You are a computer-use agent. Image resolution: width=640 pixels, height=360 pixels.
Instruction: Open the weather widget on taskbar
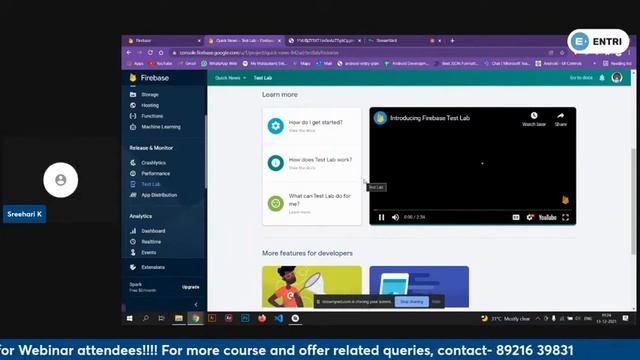505,319
